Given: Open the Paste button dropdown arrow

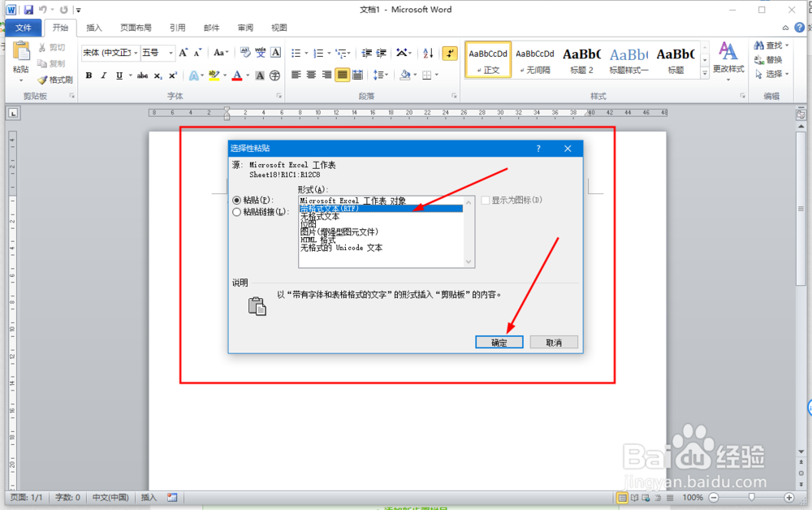Looking at the screenshot, I should tap(21, 80).
